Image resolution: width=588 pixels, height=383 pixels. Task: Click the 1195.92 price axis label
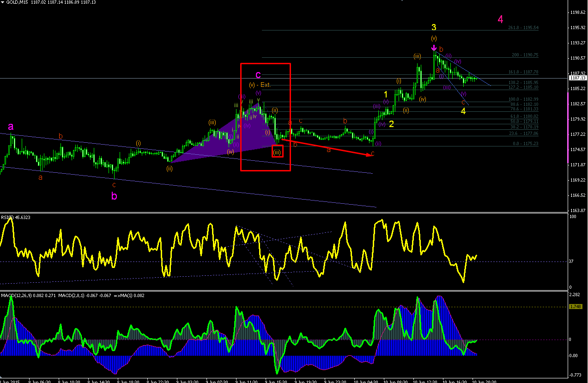point(577,28)
